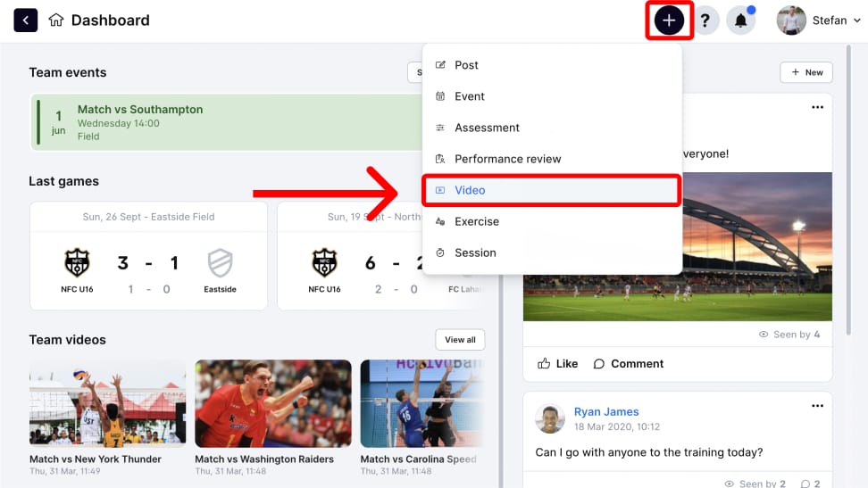Open the notifications bell
868x488 pixels.
point(740,21)
